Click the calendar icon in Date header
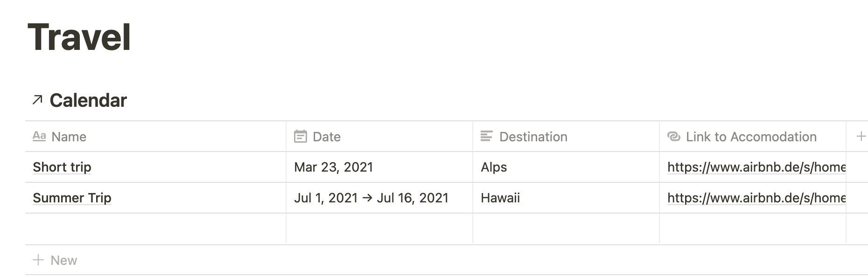The height and width of the screenshot is (277, 868). [x=301, y=136]
